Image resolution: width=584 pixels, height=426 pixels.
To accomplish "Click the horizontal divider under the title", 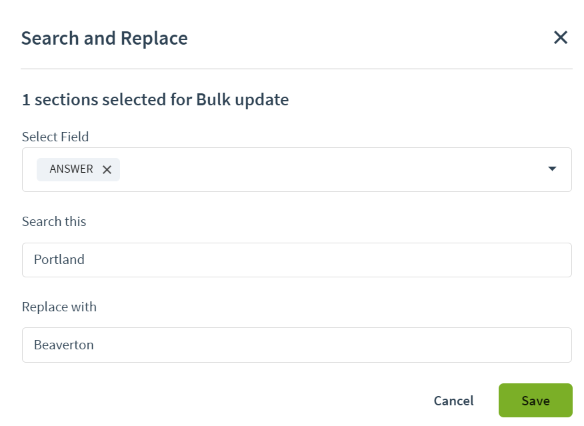I will (296, 69).
